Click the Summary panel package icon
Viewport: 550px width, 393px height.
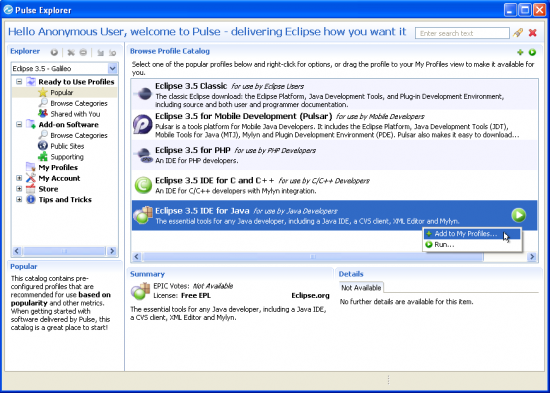pyautogui.click(x=141, y=291)
